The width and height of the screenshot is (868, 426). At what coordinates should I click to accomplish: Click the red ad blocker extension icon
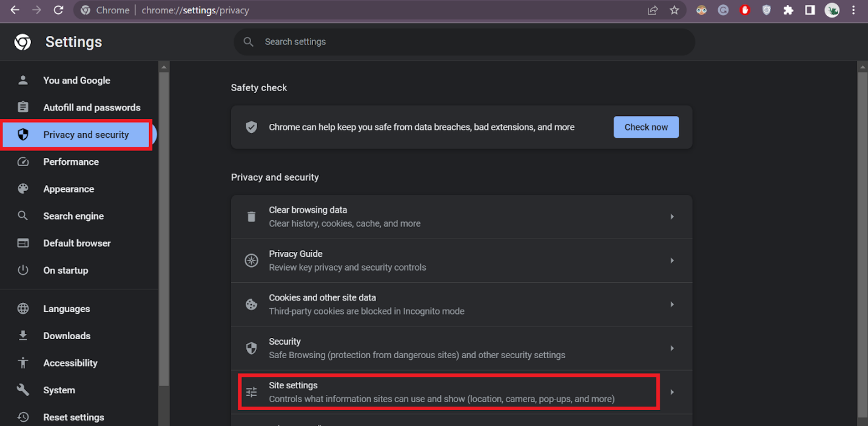tap(745, 10)
